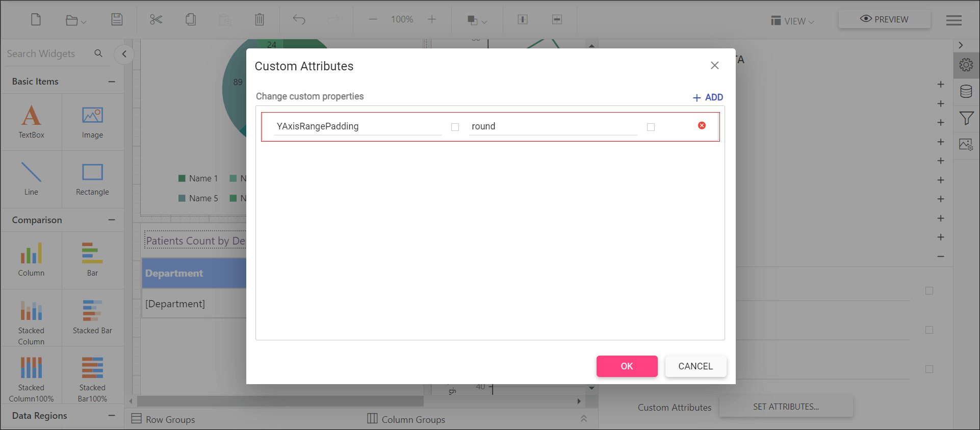Close the Custom Attributes dialog
The height and width of the screenshot is (430, 980).
(715, 65)
